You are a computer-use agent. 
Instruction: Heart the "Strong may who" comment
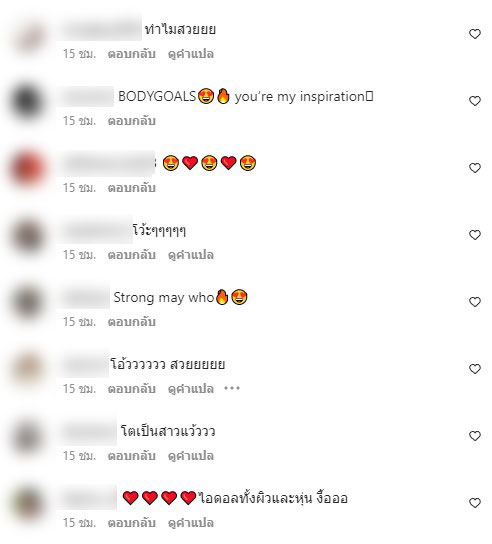click(475, 302)
